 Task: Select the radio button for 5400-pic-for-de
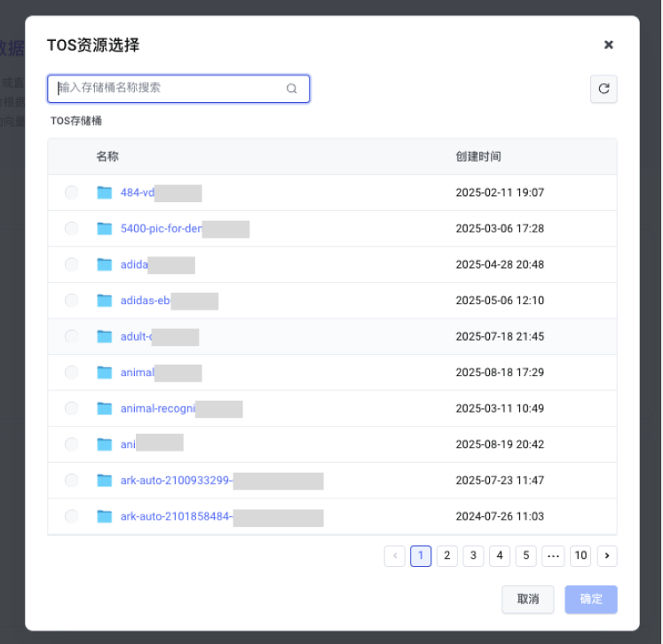72,228
